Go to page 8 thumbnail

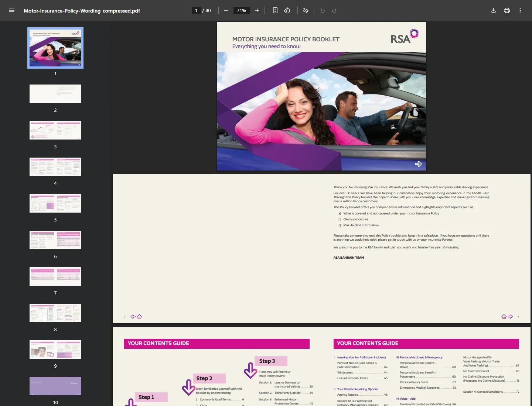click(55, 313)
